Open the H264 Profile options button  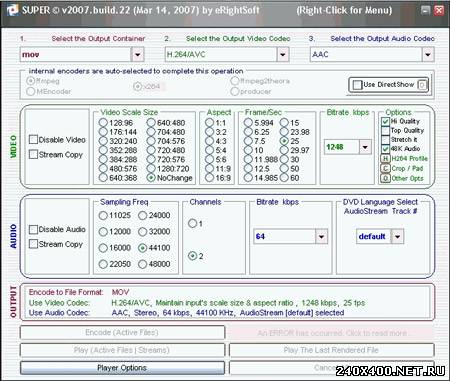385,159
